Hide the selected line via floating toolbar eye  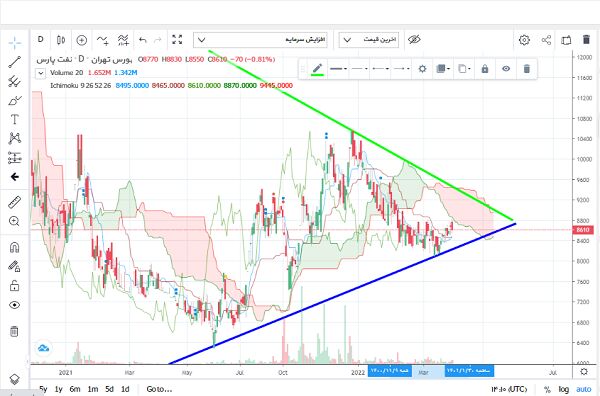coord(506,69)
